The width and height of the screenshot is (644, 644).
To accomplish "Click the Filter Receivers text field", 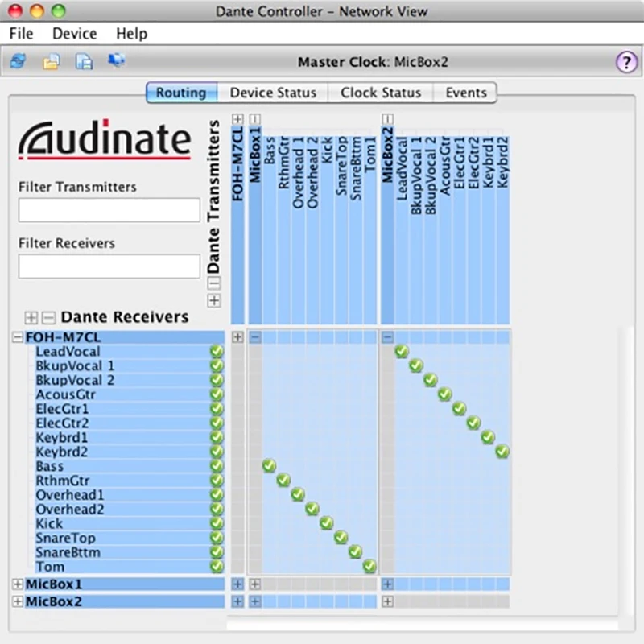I will (x=109, y=266).
